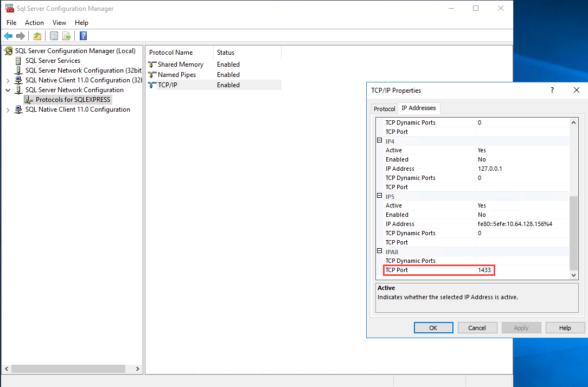
Task: Maximize the Configuration Manager window
Action: (476, 8)
